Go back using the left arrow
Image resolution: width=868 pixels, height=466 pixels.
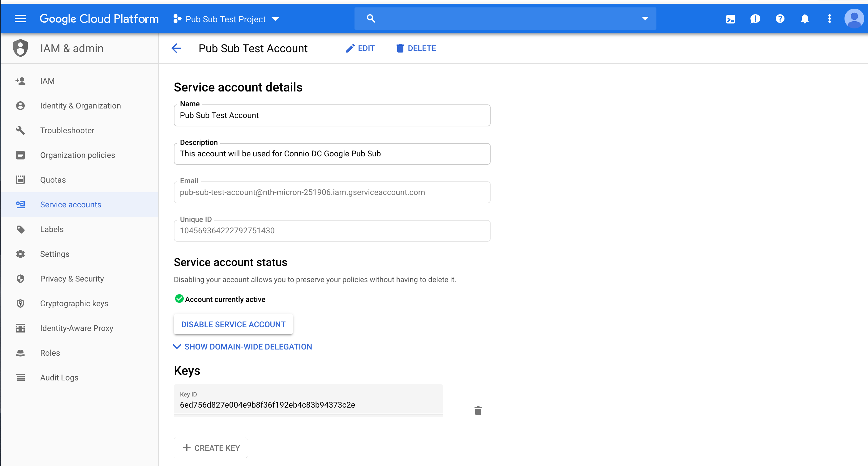pos(177,49)
